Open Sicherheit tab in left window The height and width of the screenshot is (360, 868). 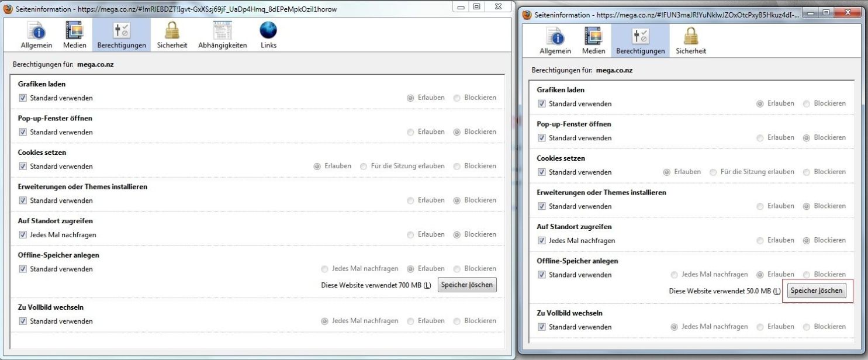coord(172,34)
